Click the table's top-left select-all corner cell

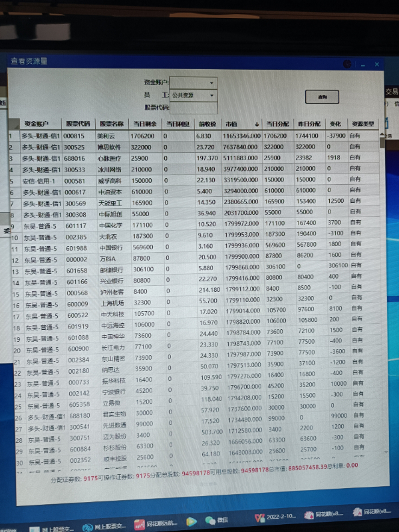[x=13, y=124]
